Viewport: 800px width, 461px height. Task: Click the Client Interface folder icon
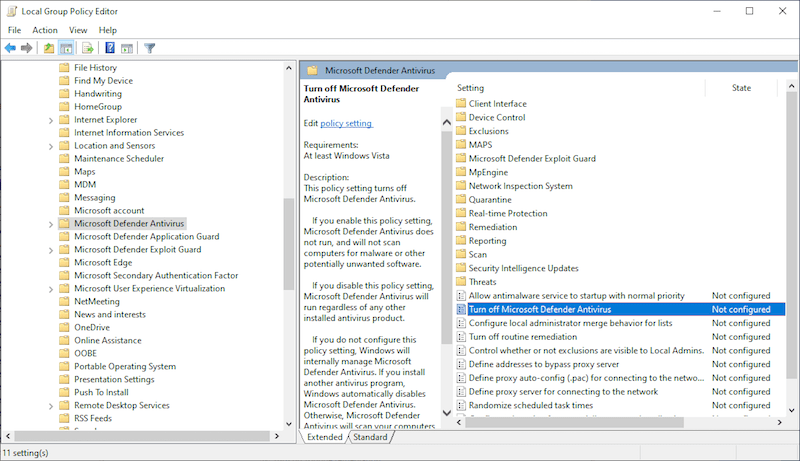pyautogui.click(x=461, y=104)
